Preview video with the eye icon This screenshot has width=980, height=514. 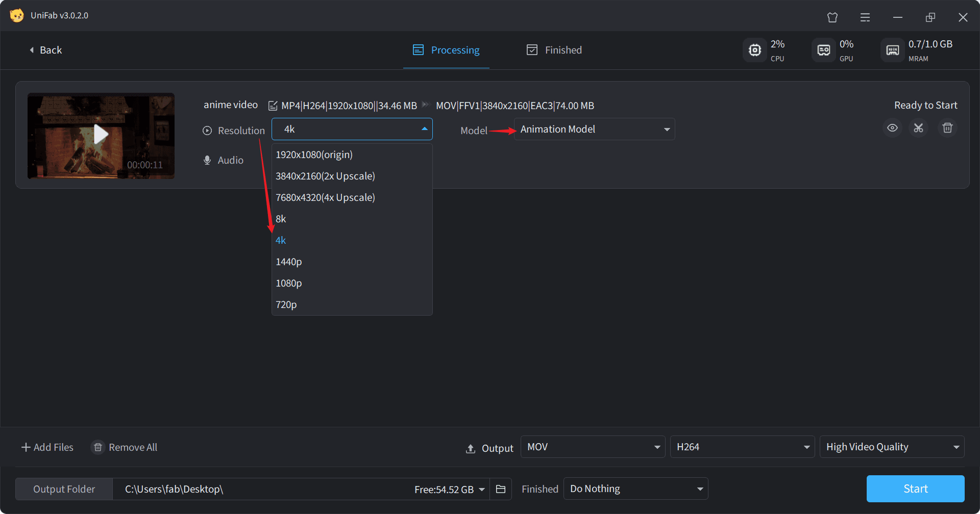pyautogui.click(x=892, y=128)
